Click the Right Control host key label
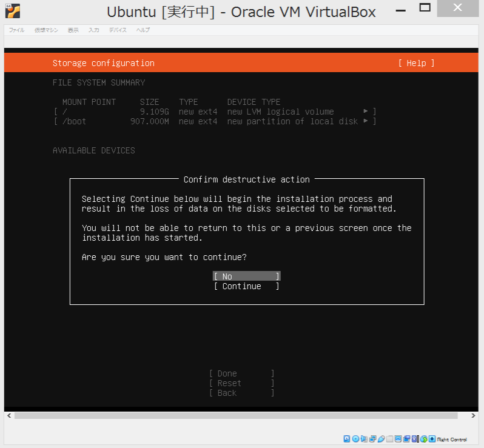484x448 pixels. [452, 440]
